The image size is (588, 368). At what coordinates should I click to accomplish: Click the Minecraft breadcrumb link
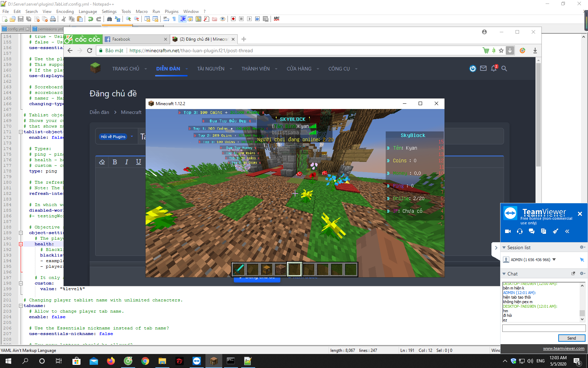point(131,112)
